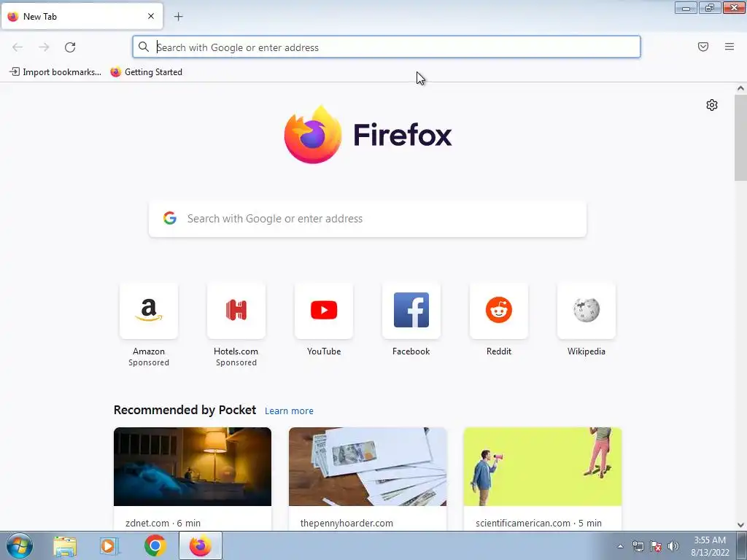Go forward with the forward arrow
The width and height of the screenshot is (747, 560).
tap(44, 47)
